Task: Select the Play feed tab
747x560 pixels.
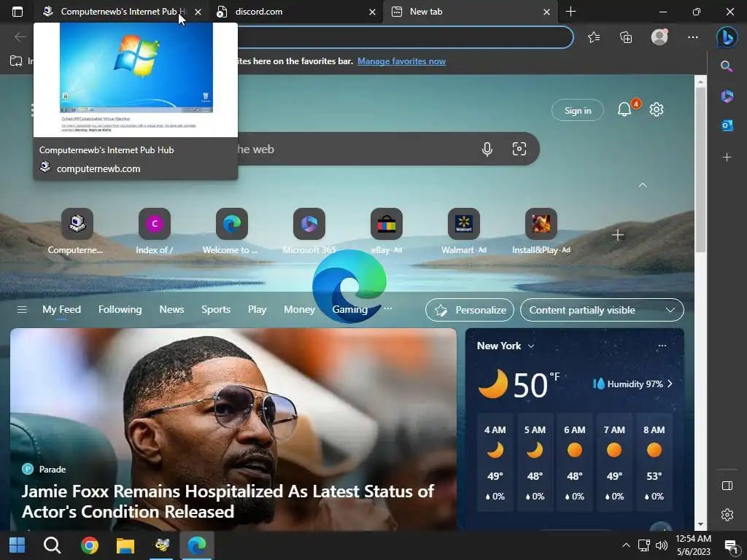Action: tap(257, 309)
